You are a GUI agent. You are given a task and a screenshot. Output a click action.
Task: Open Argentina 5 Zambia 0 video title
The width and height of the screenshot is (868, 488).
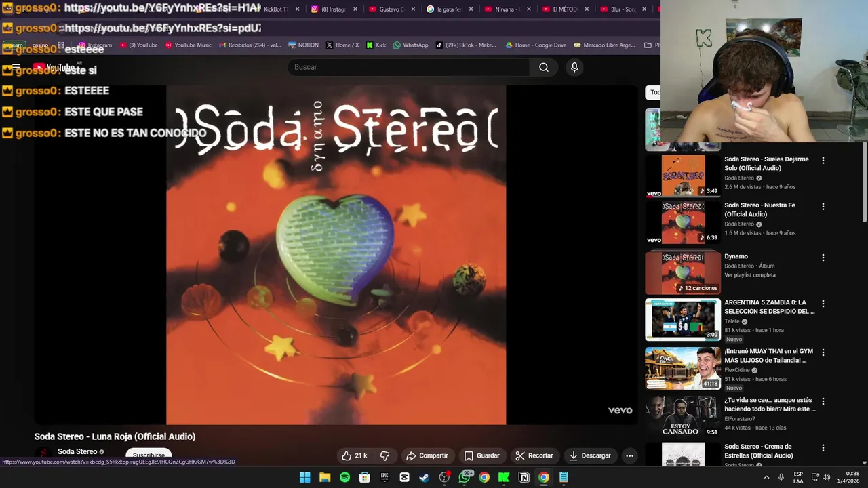click(x=769, y=307)
